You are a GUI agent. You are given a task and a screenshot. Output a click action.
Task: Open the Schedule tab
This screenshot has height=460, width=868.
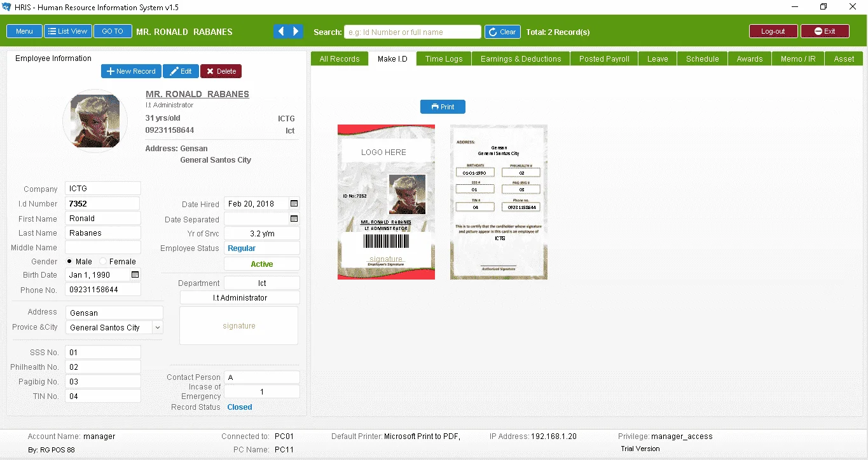pos(703,58)
